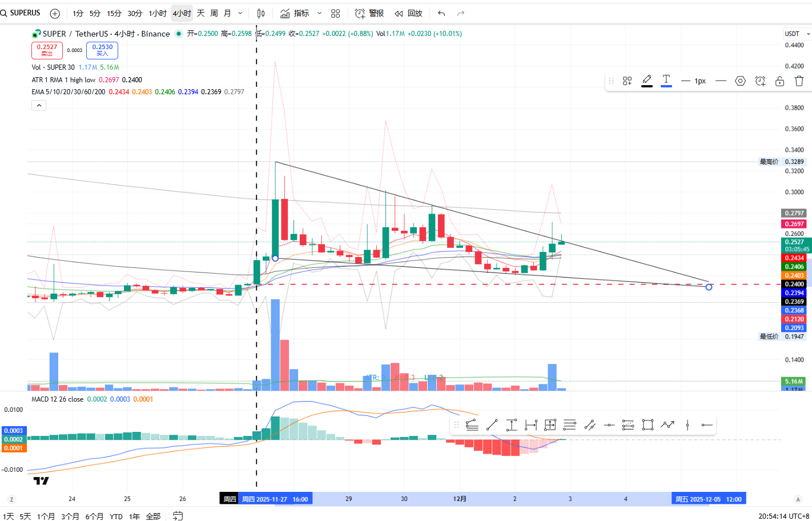Viewport: 812px width, 521px height.
Task: Open the TradingView logo link
Action: (x=41, y=481)
